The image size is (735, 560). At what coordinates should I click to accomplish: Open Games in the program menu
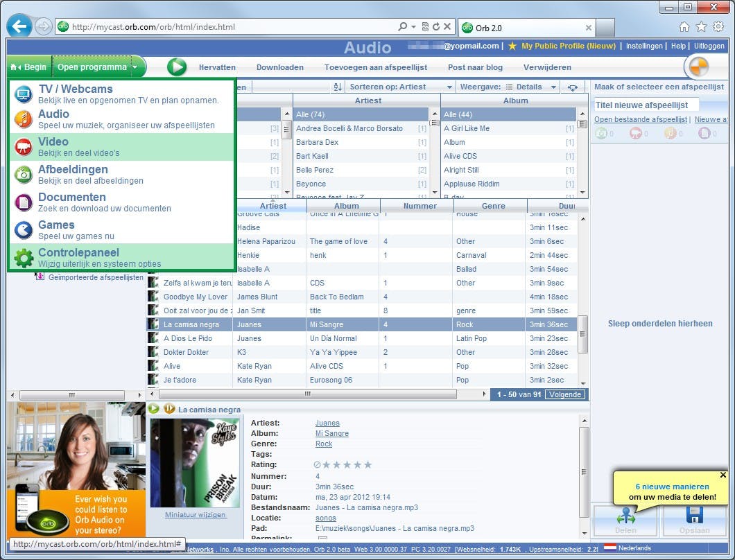pos(121,229)
